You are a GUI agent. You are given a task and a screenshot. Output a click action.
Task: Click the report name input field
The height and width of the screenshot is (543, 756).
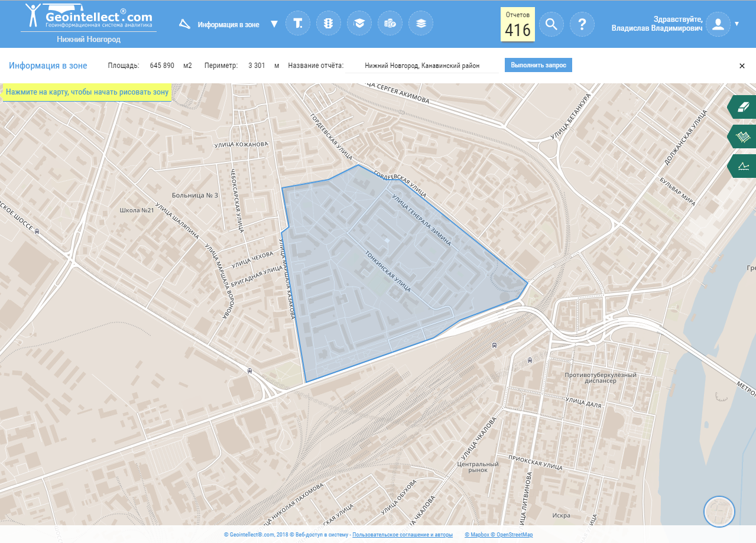click(422, 66)
